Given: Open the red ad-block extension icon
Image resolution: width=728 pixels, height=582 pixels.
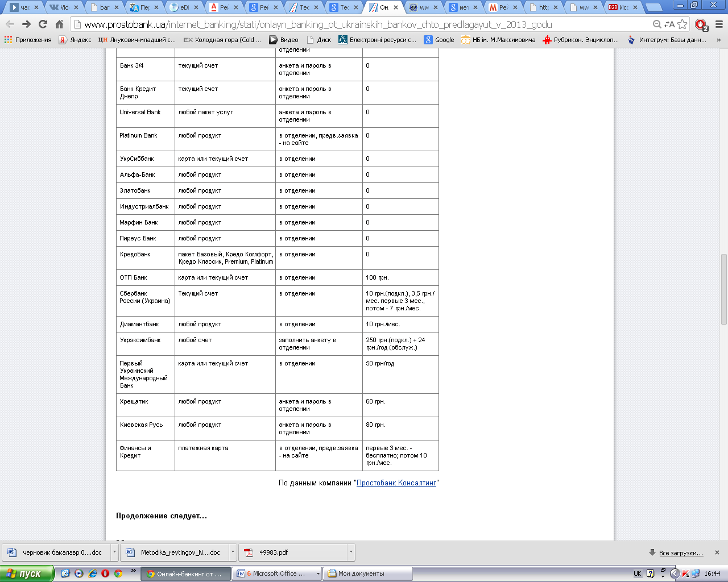Looking at the screenshot, I should 701,25.
